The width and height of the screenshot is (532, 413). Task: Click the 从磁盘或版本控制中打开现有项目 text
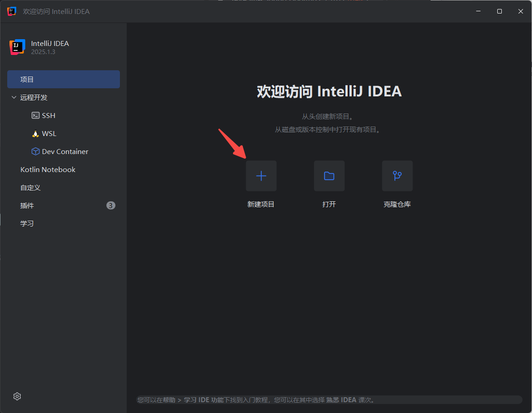click(328, 129)
